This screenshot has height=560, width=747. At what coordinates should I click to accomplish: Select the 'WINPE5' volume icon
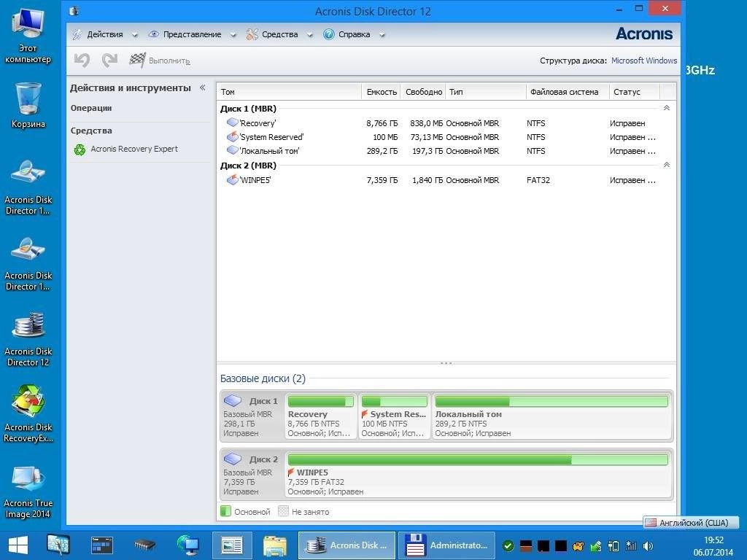(x=233, y=180)
